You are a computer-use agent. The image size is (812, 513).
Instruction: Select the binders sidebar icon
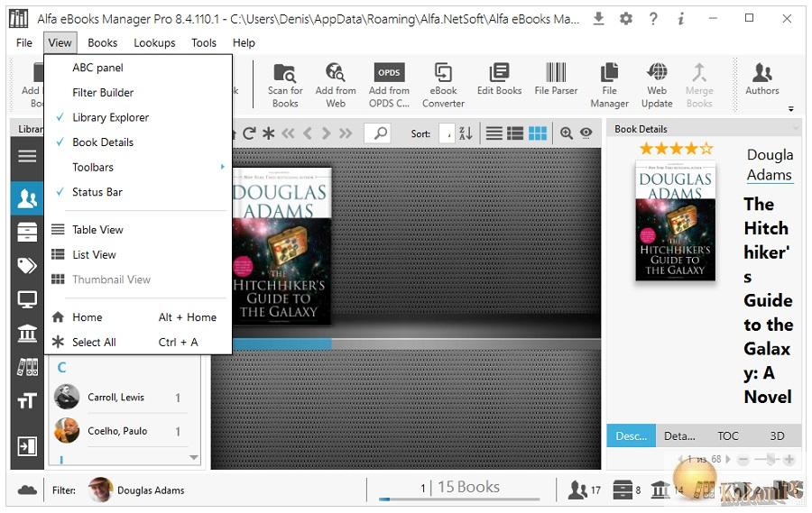click(x=27, y=367)
